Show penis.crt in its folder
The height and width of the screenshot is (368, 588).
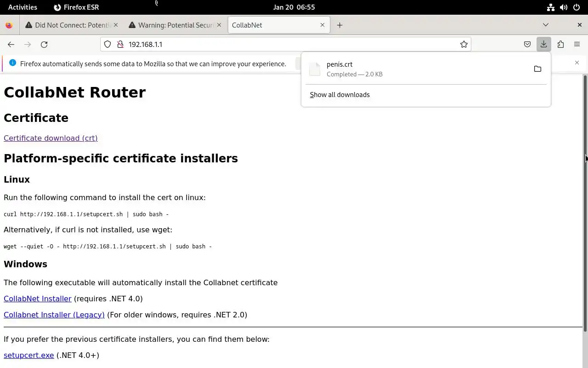tap(537, 69)
